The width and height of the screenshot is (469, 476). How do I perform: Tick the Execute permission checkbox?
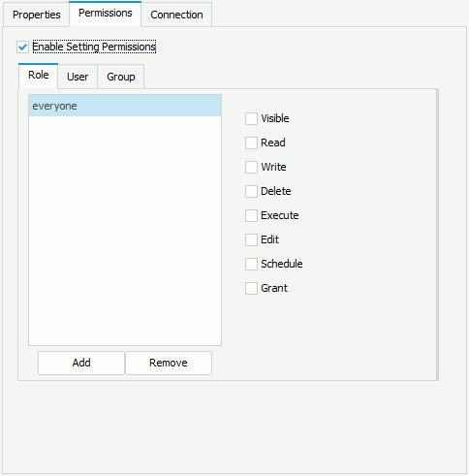pyautogui.click(x=251, y=215)
